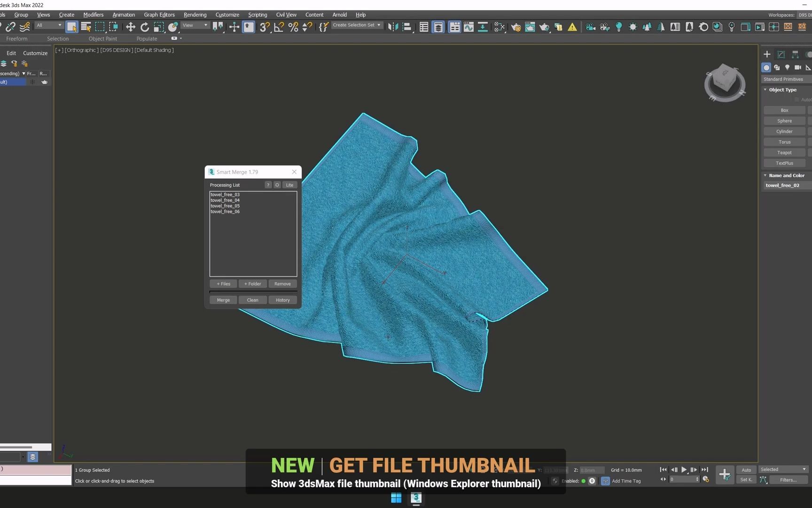Click the Windows Start button
The height and width of the screenshot is (508, 812).
coord(396,498)
